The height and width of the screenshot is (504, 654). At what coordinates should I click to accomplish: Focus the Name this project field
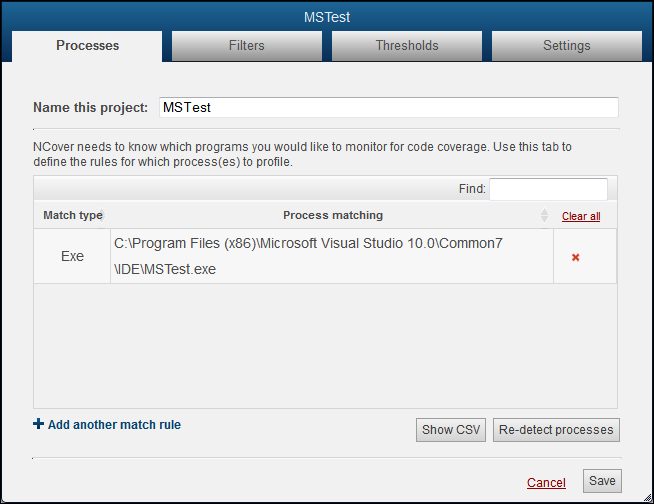coord(389,108)
